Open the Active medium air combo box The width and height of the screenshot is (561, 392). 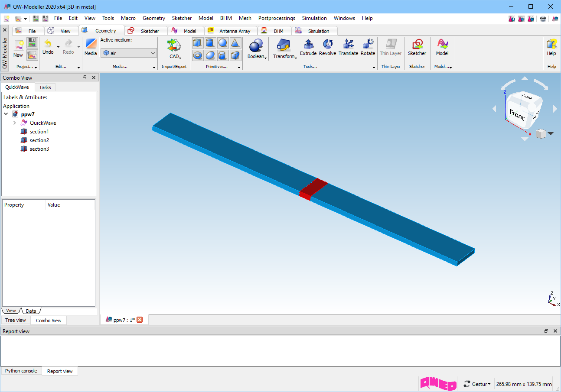pyautogui.click(x=129, y=53)
